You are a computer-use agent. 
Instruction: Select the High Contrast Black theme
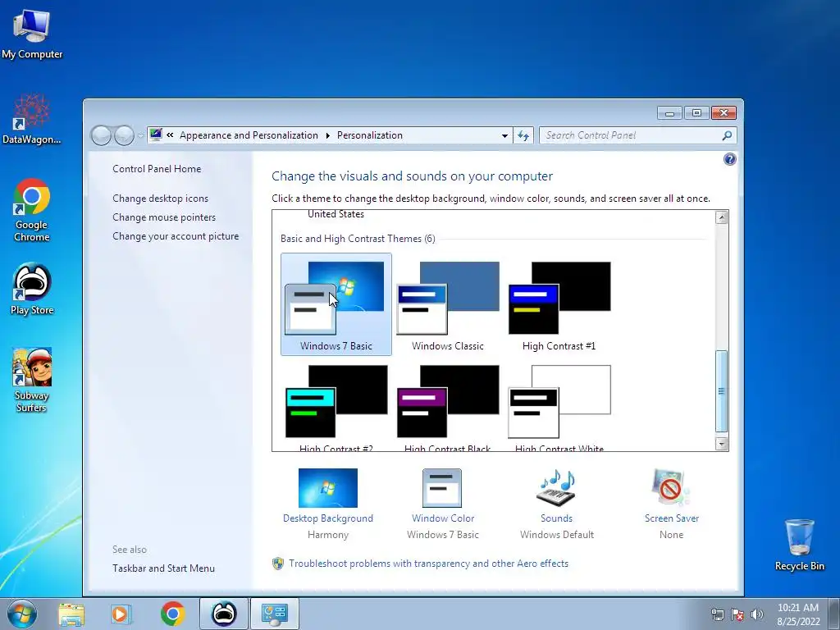click(448, 407)
